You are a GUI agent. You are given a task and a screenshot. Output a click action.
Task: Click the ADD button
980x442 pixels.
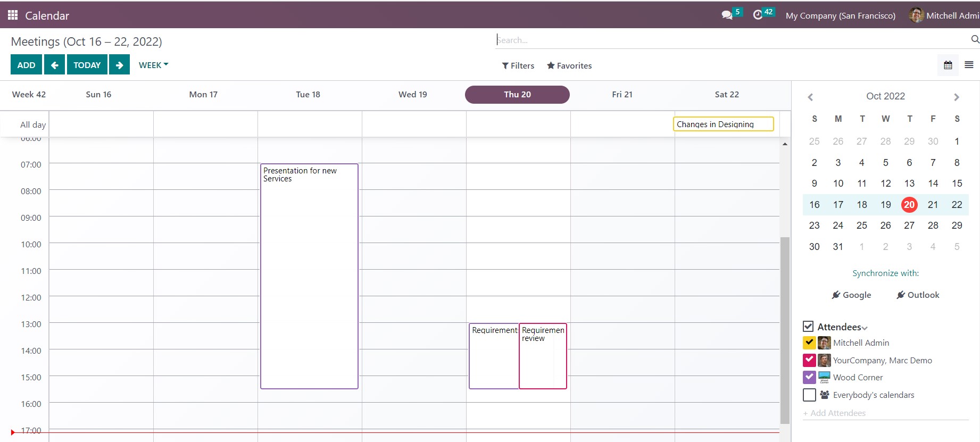26,65
